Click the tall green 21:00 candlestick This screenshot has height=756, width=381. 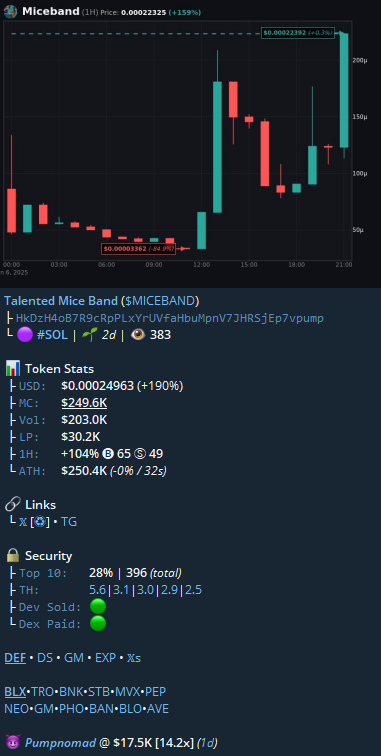(344, 90)
